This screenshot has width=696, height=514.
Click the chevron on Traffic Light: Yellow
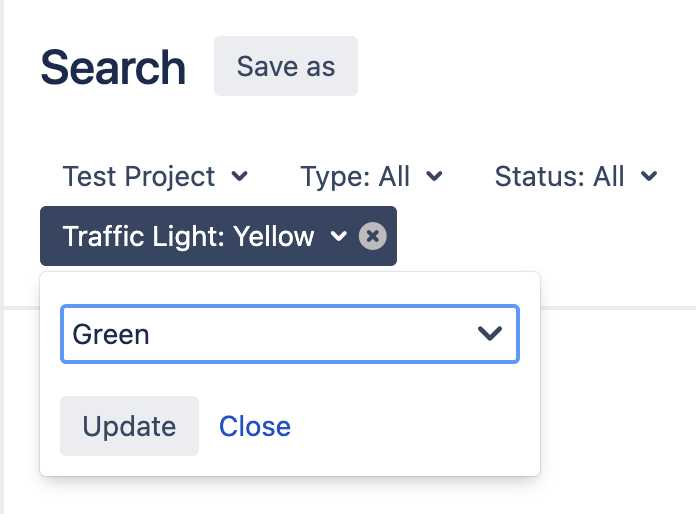click(x=338, y=236)
